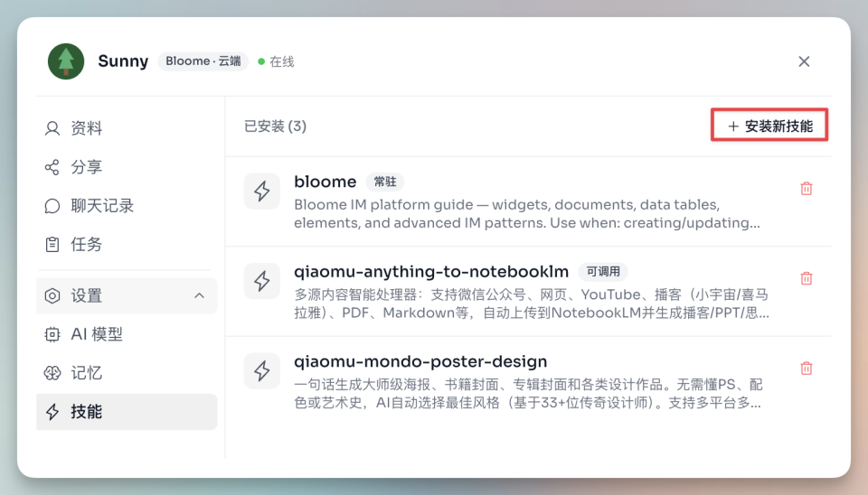Open the AI 模型 settings
Viewport: 868px width, 495px height.
pyautogui.click(x=127, y=334)
